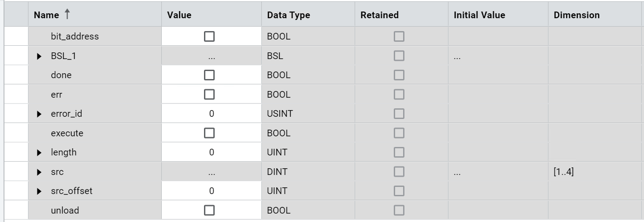Enable Retained for bit_address
644x222 pixels.
[399, 37]
